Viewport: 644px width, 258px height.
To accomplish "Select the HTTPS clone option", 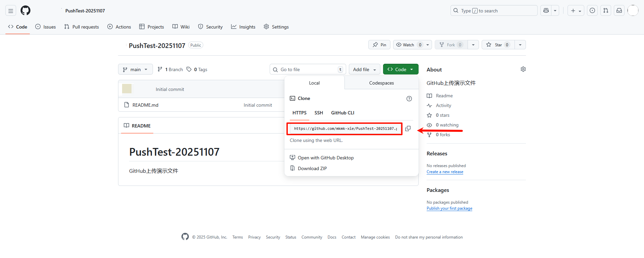I will (x=300, y=113).
